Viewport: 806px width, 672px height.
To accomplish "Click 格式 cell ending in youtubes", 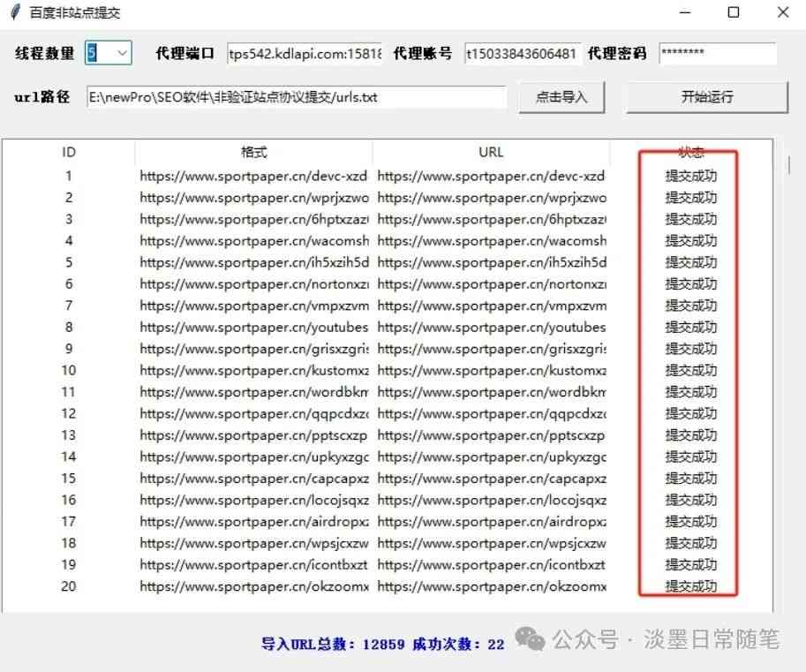I will pos(254,327).
